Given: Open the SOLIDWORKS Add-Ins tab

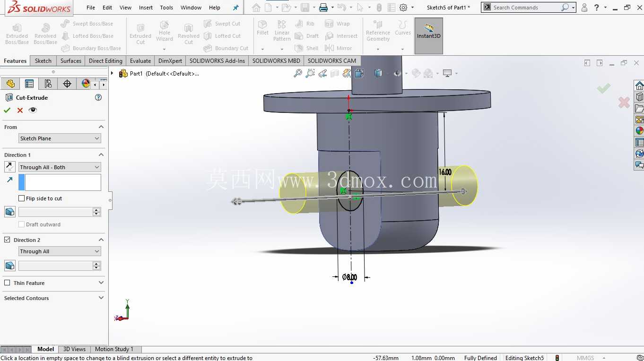Looking at the screenshot, I should pos(218,60).
